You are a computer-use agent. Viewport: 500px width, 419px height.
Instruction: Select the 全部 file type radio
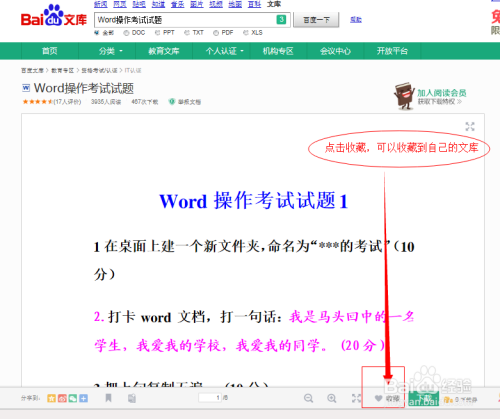97,33
